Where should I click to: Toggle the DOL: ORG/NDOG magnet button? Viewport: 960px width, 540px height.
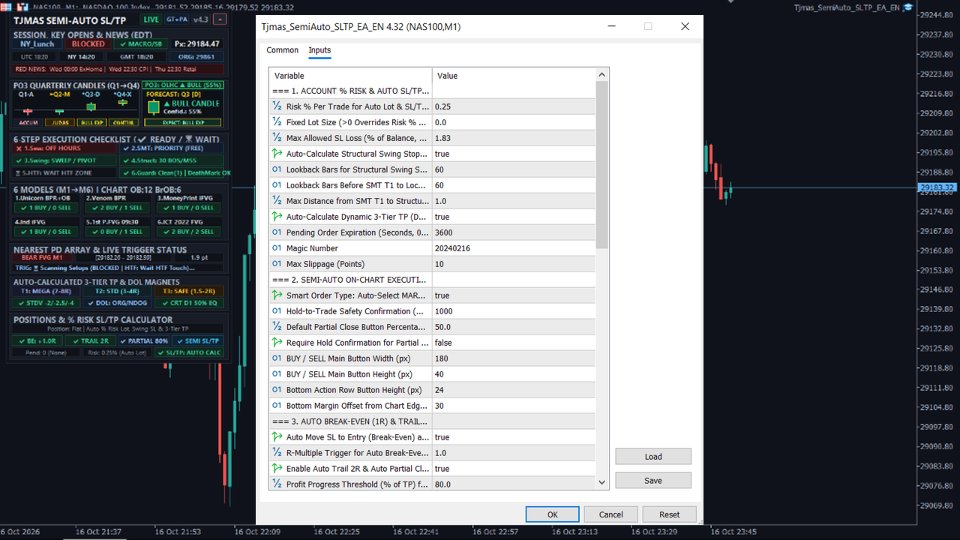tap(117, 303)
